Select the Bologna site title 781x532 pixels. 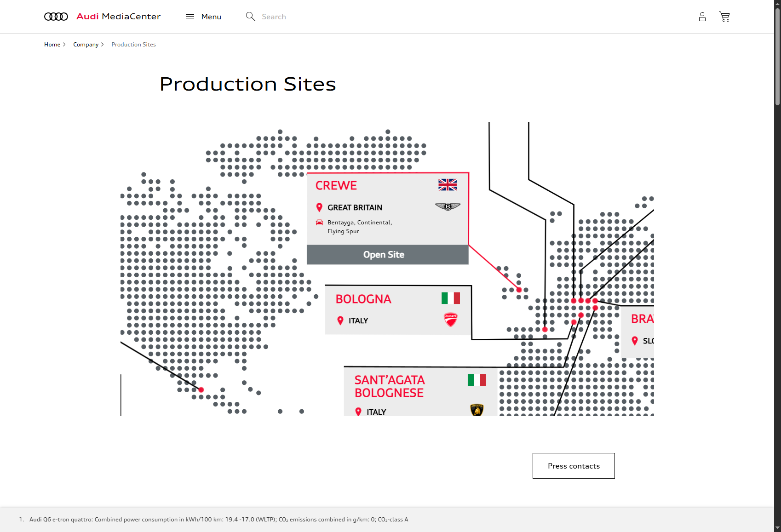point(363,299)
